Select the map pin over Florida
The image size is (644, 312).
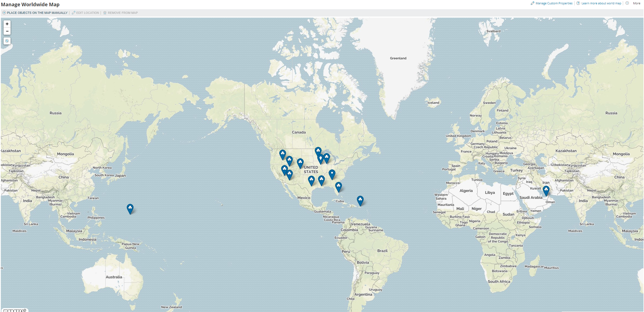coord(338,187)
